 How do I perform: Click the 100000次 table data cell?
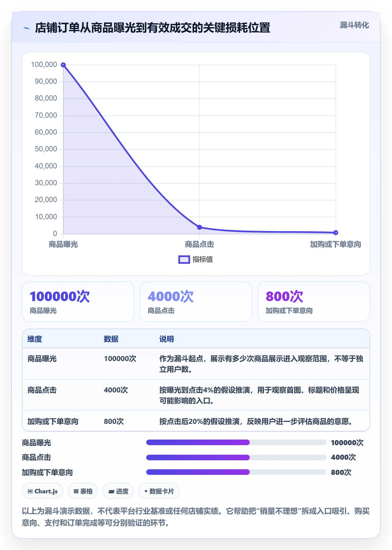(x=120, y=359)
